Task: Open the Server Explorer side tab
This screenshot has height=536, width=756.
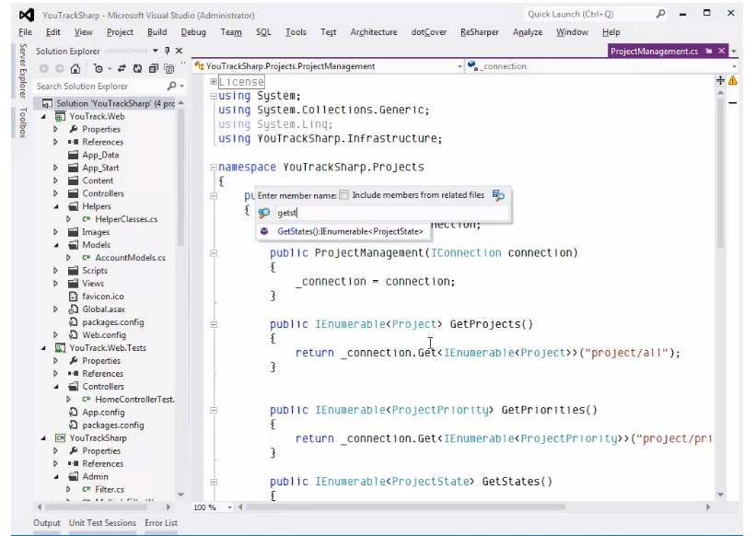Action: pyautogui.click(x=23, y=71)
